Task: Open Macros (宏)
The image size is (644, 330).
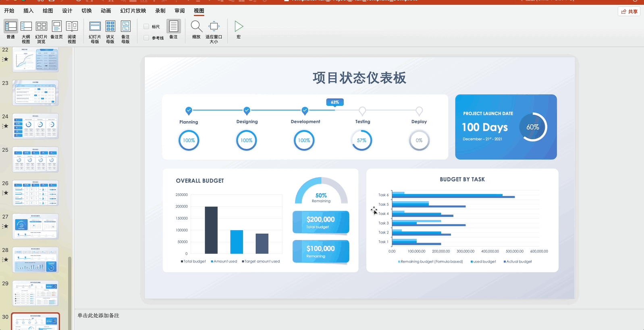Action: pos(239,29)
